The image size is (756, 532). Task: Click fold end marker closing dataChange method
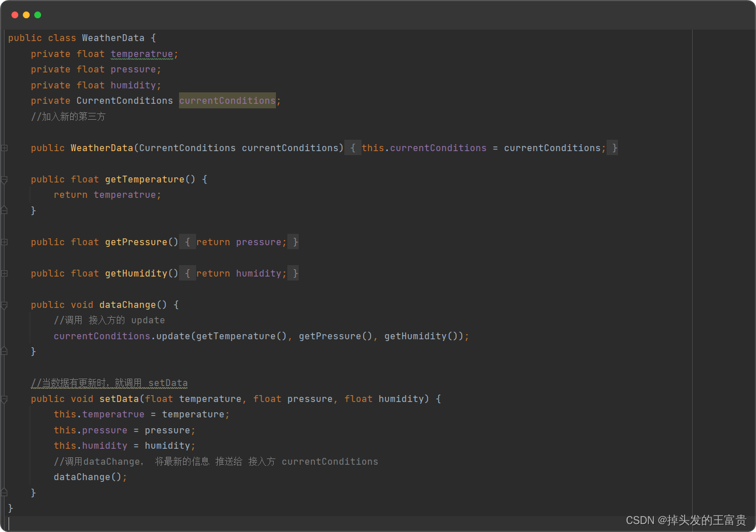tap(4, 351)
